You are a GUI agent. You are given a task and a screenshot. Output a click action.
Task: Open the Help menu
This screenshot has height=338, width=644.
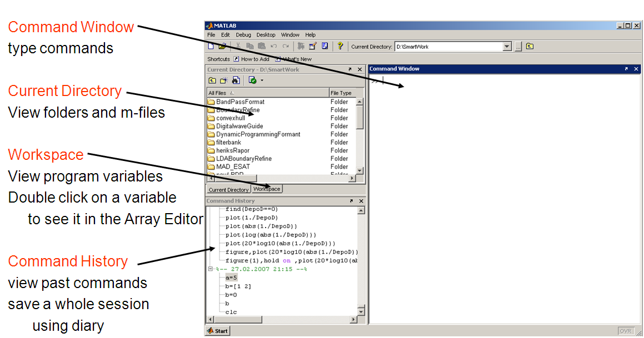(x=311, y=35)
